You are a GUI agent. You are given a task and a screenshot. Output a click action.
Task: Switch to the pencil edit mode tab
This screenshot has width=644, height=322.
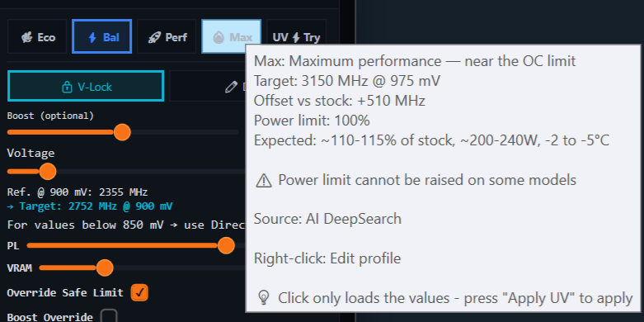pyautogui.click(x=208, y=86)
